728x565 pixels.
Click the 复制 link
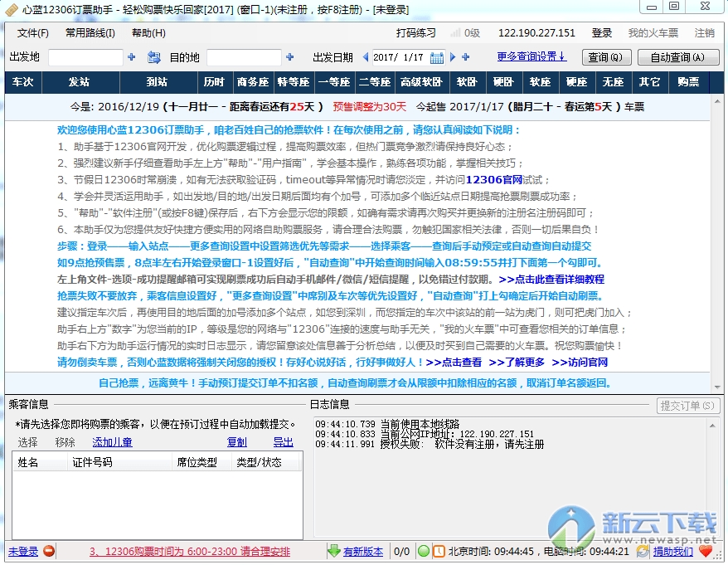click(237, 442)
